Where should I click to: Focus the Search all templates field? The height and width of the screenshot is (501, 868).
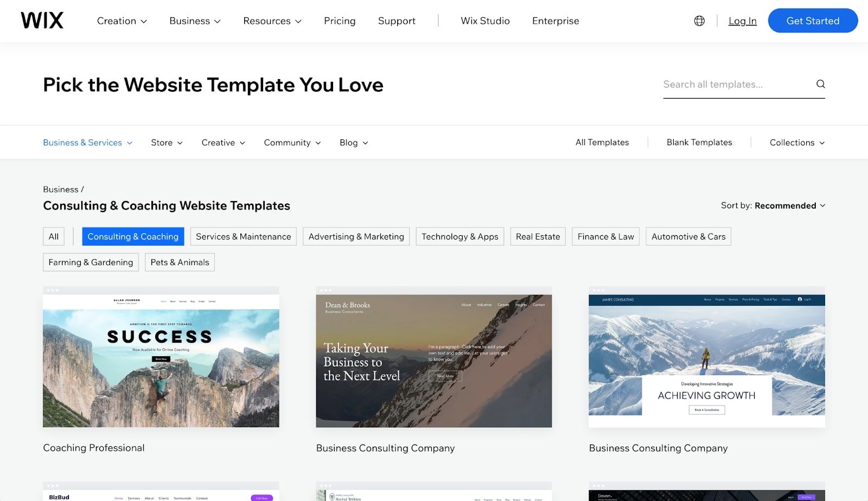735,85
